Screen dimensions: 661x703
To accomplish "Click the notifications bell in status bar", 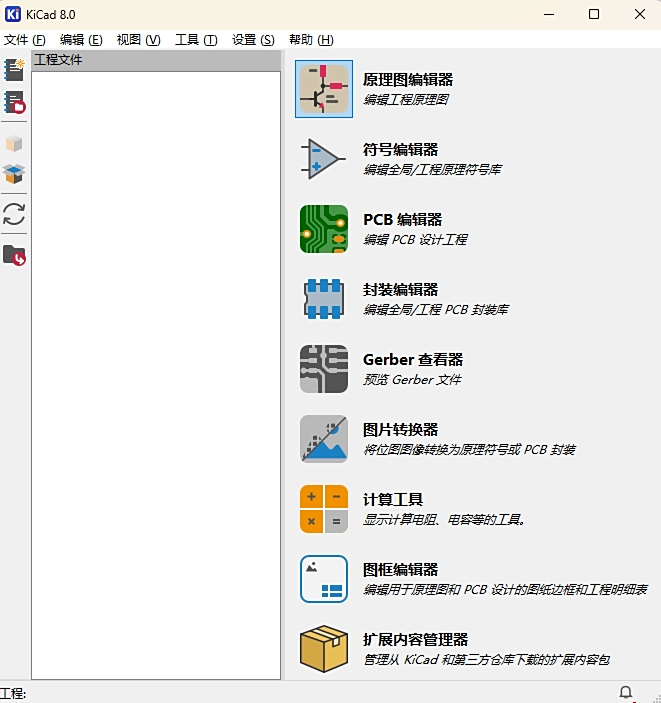I will 626,692.
